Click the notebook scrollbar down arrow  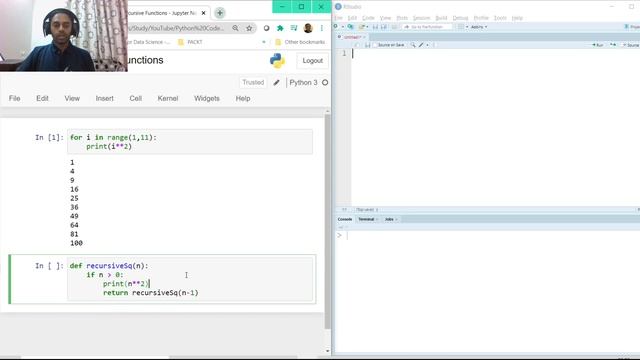pyautogui.click(x=327, y=351)
